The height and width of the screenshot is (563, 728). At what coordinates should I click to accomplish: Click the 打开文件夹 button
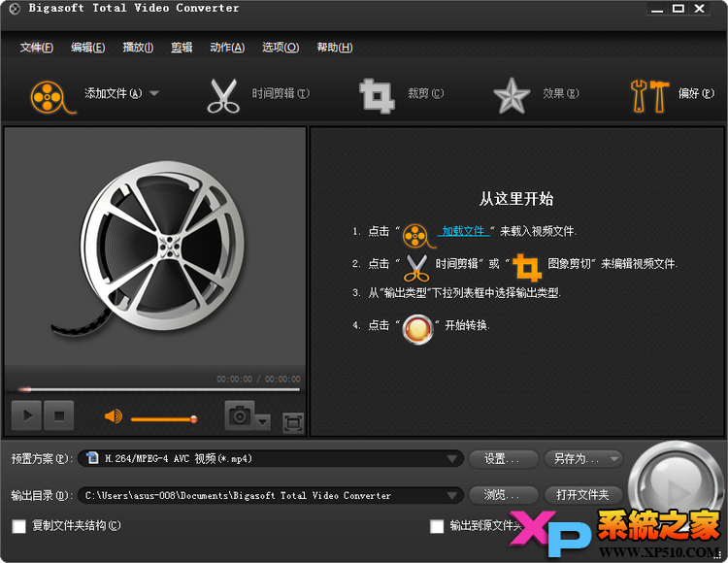click(583, 495)
